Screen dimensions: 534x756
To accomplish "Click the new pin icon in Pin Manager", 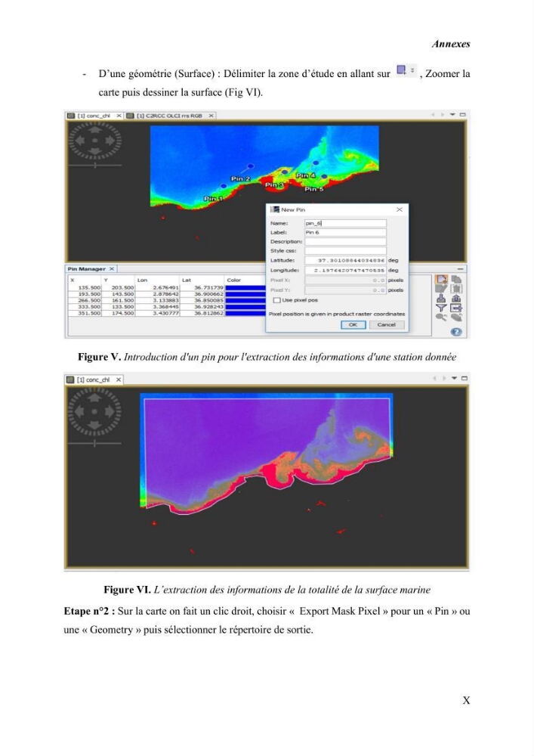I will pos(442,280).
